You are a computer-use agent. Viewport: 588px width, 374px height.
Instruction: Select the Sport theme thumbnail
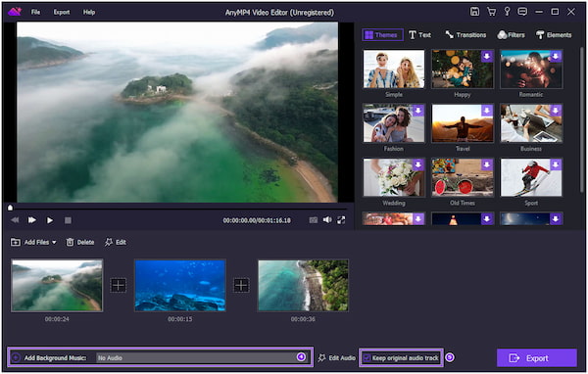pyautogui.click(x=531, y=177)
